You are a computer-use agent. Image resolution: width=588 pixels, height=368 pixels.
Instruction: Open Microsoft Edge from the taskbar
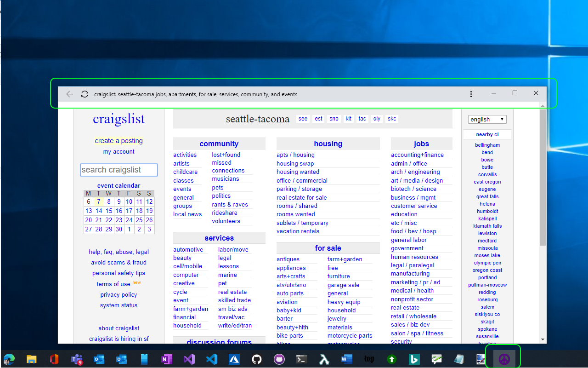tap(9, 359)
